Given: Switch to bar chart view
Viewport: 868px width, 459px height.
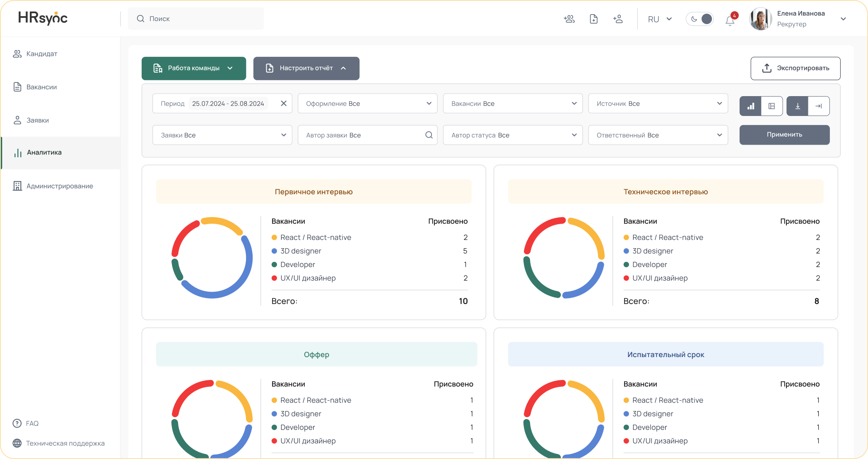Looking at the screenshot, I should tap(751, 106).
